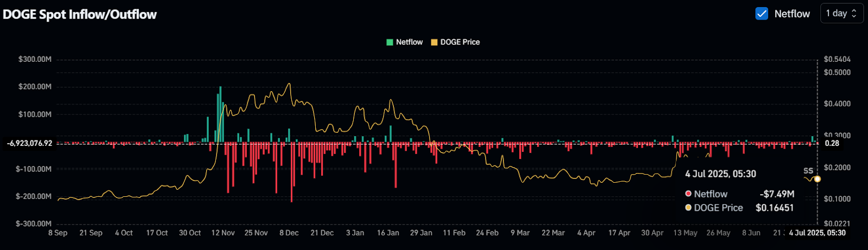Click the 4 Jul 2025, 05:30 axis crosshair label
Viewport: 868px width, 250px height.
click(x=818, y=233)
